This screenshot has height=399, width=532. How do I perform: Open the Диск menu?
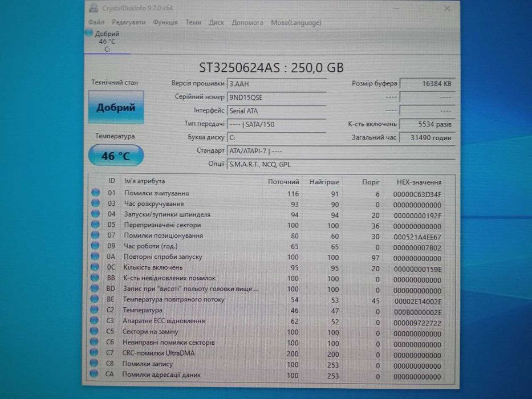pos(216,22)
